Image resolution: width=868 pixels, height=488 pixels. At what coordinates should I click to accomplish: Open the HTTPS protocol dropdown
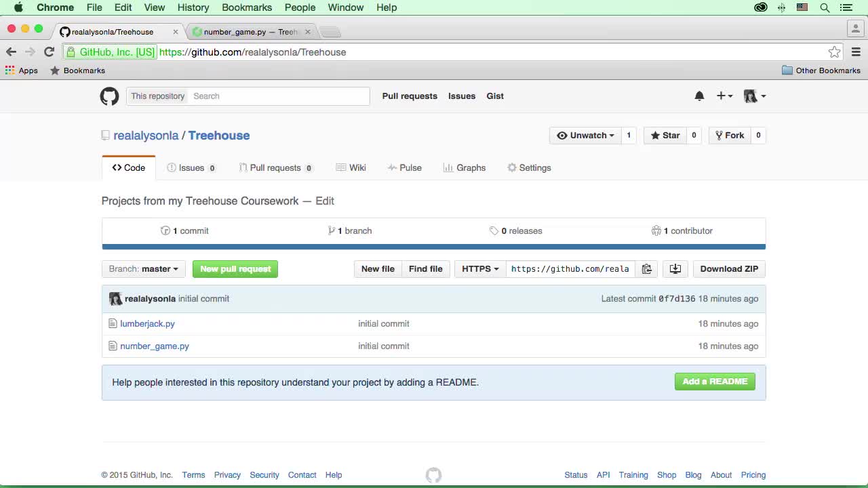(479, 268)
